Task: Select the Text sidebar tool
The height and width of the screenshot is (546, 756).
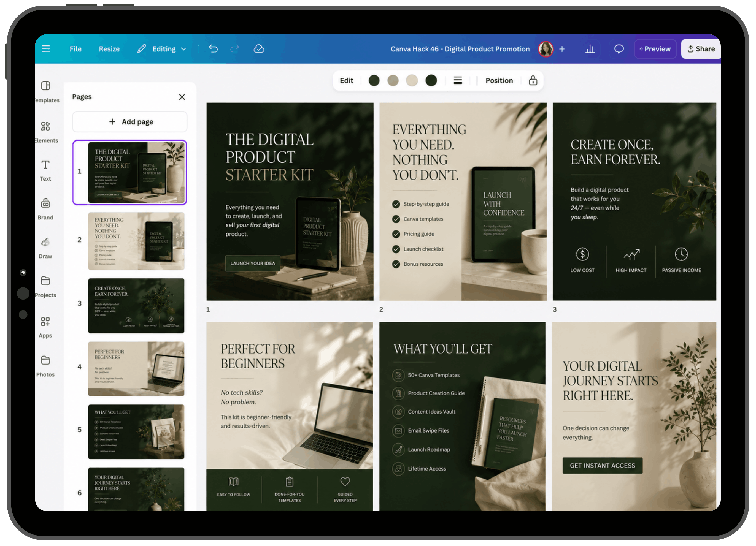Action: click(46, 170)
